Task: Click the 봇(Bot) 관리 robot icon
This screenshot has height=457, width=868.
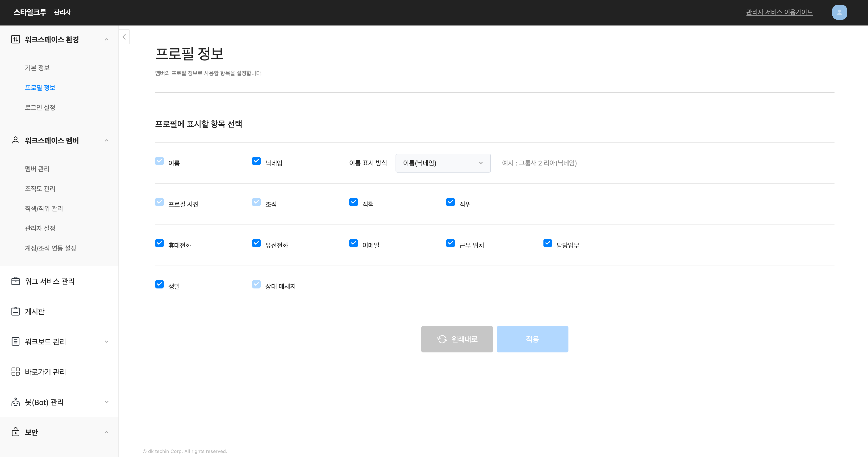Action: (16, 402)
